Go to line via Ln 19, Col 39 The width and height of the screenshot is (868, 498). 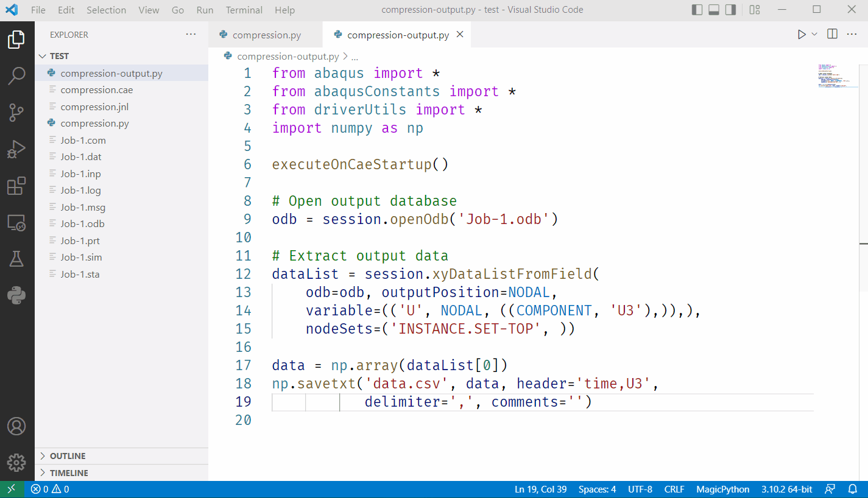point(541,489)
